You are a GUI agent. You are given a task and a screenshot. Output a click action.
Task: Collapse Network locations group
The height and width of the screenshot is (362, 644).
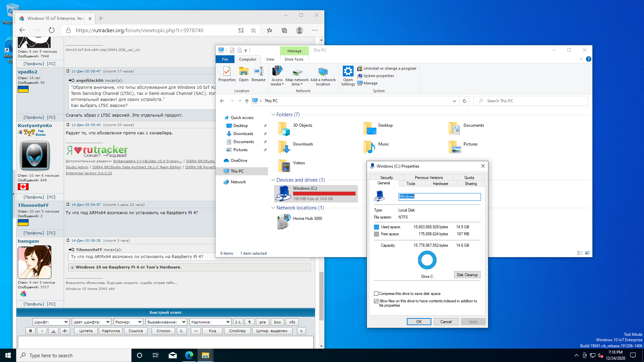point(273,208)
